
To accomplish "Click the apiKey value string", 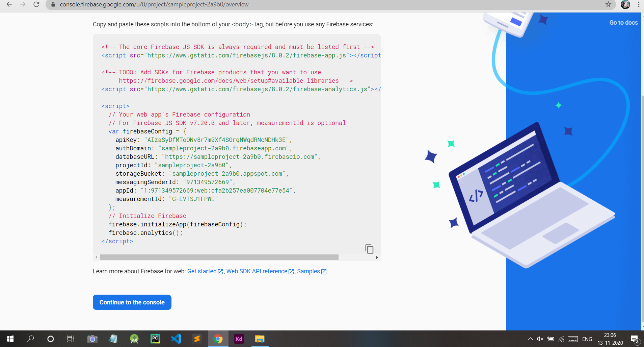I will (x=217, y=140).
